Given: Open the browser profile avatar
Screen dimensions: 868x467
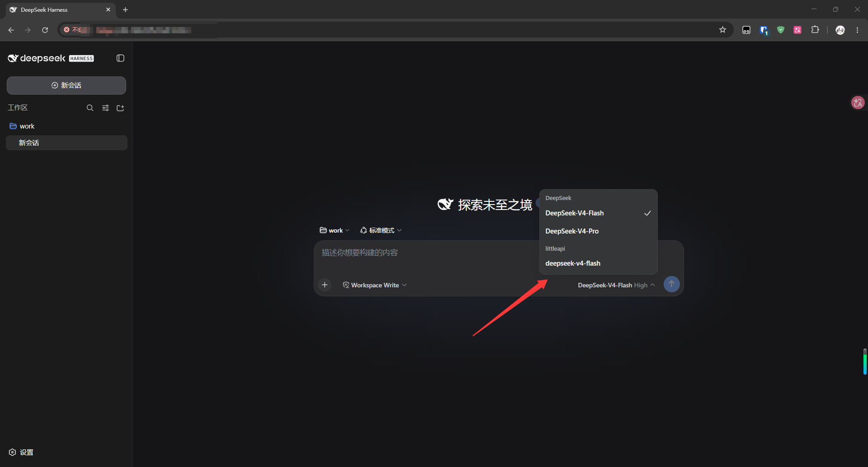Looking at the screenshot, I should coord(840,30).
